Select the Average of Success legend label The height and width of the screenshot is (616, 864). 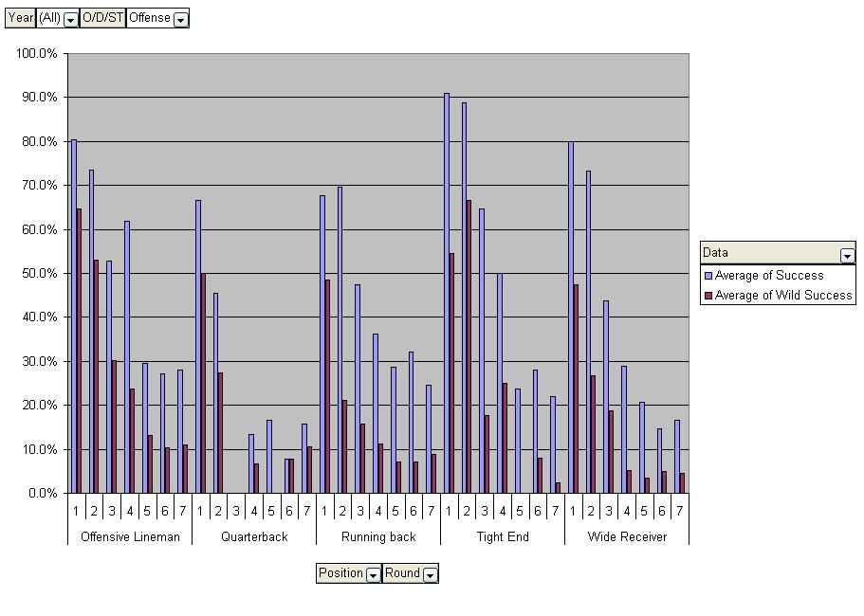pyautogui.click(x=769, y=275)
